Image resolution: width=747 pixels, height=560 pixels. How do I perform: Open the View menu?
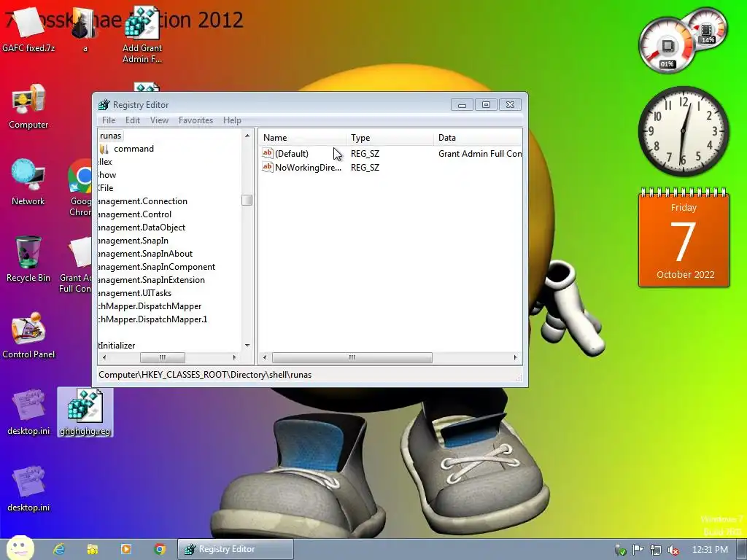point(159,120)
